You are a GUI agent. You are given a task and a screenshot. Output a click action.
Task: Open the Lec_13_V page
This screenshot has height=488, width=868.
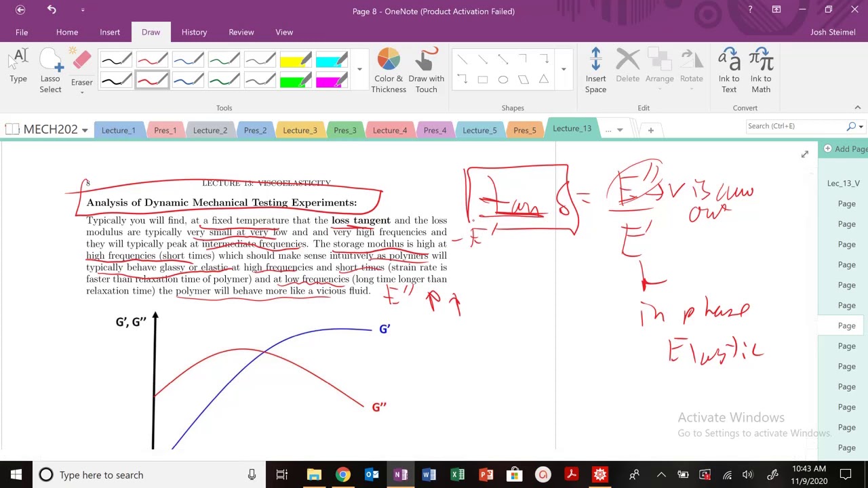pyautogui.click(x=843, y=183)
